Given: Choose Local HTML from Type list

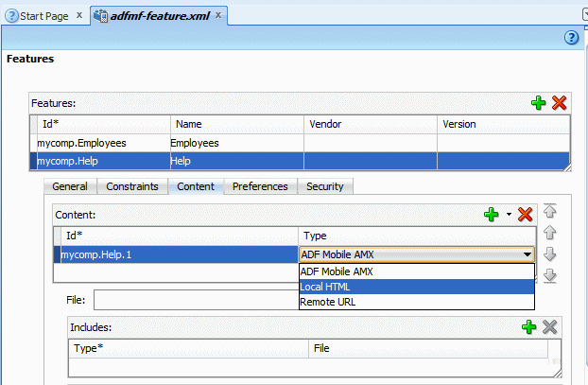Looking at the screenshot, I should tap(417, 287).
